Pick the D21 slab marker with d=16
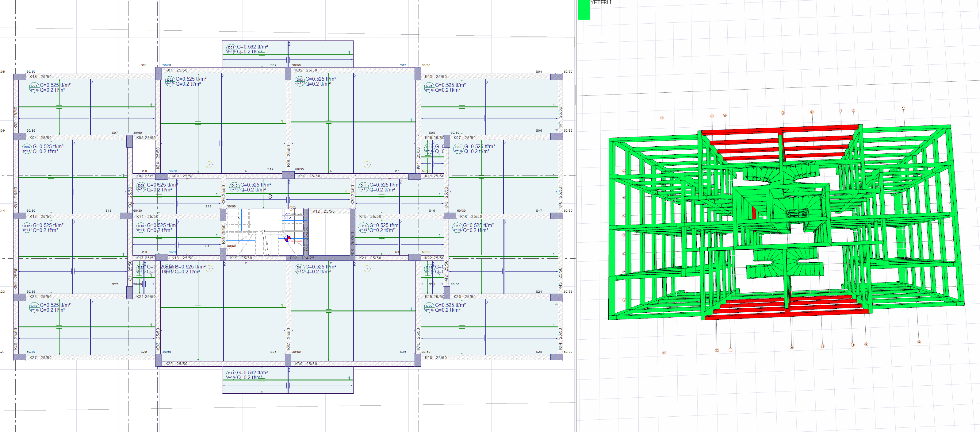 (231, 375)
